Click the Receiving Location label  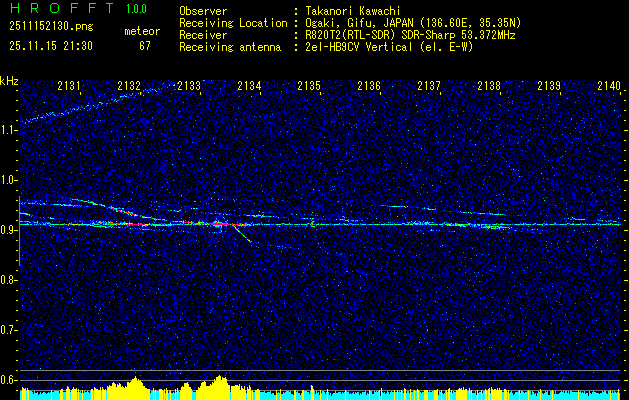point(233,23)
